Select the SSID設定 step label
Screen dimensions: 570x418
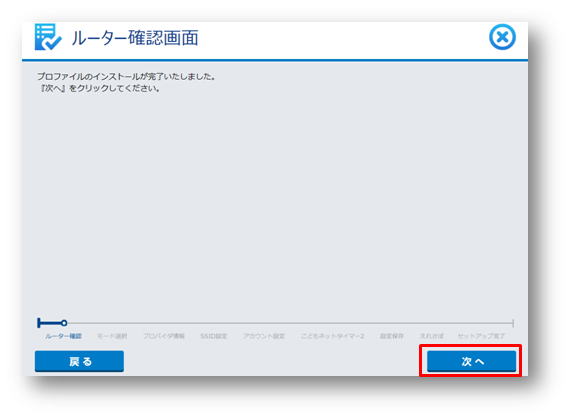pos(214,336)
